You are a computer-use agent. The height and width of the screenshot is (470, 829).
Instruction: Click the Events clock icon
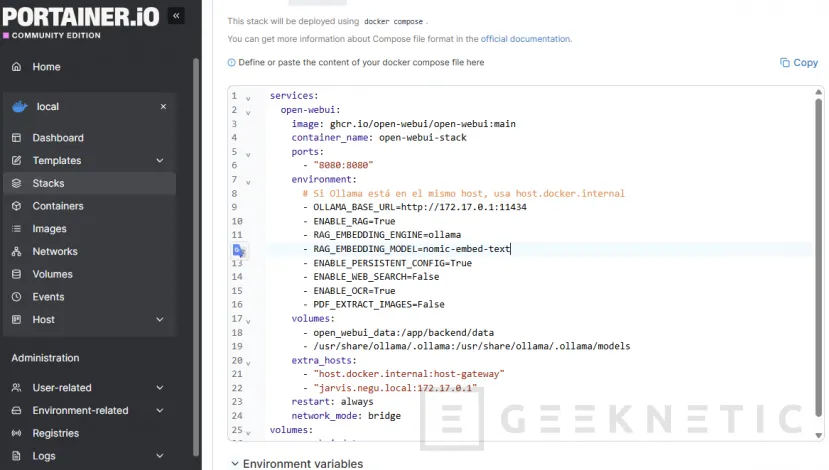(16, 297)
